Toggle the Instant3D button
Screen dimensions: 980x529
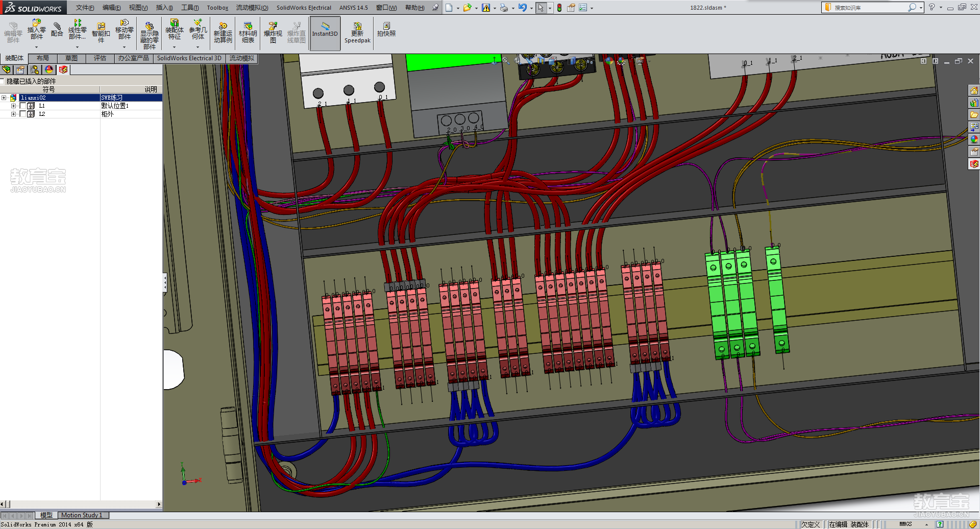(x=325, y=33)
